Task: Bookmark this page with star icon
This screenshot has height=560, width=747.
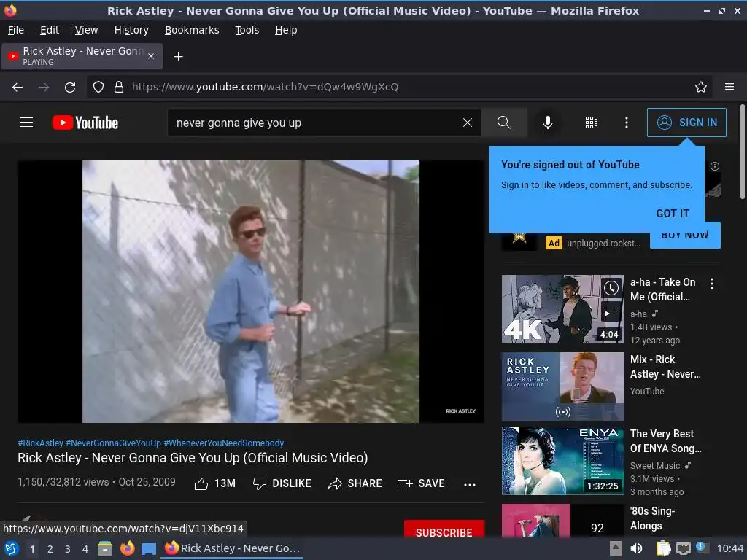Action: coord(701,87)
